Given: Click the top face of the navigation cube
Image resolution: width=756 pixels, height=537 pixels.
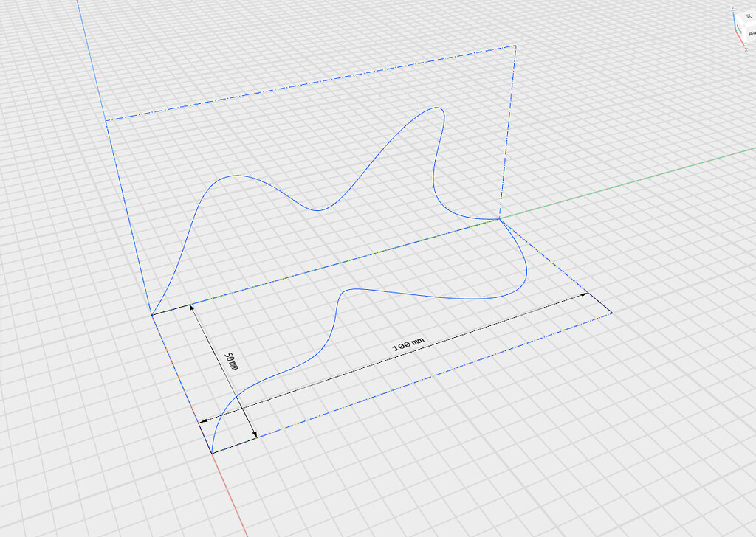Looking at the screenshot, I should 749,16.
